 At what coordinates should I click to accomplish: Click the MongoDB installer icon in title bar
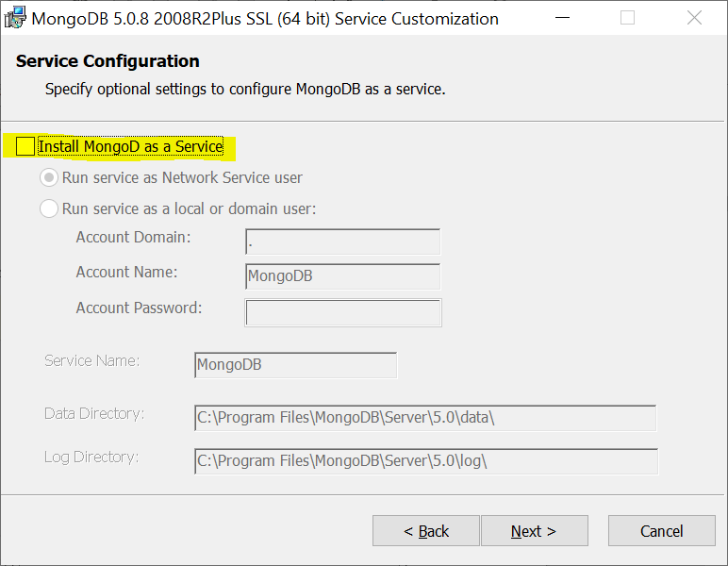coord(15,18)
